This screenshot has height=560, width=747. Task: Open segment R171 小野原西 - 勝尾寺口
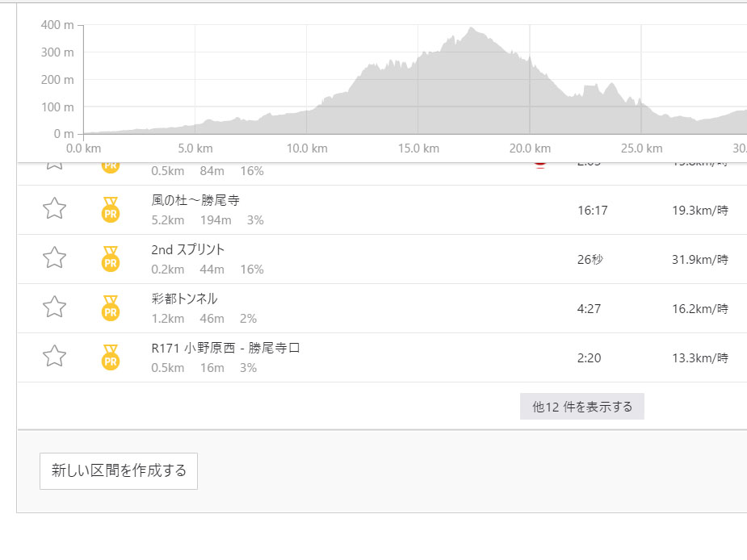(225, 348)
